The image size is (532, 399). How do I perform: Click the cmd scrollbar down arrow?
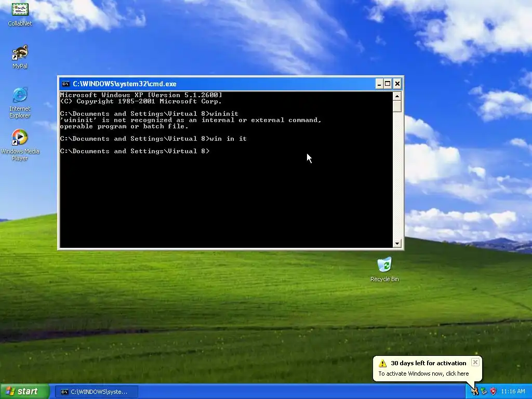pyautogui.click(x=397, y=243)
